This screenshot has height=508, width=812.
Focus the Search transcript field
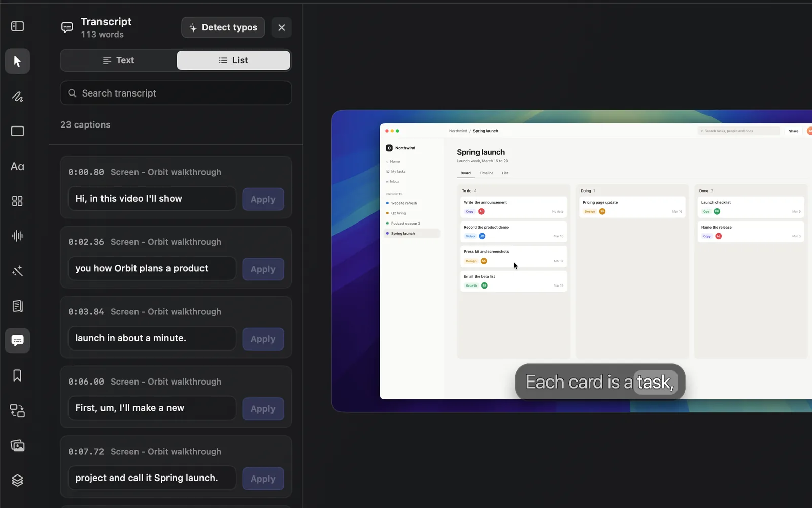[x=176, y=93]
